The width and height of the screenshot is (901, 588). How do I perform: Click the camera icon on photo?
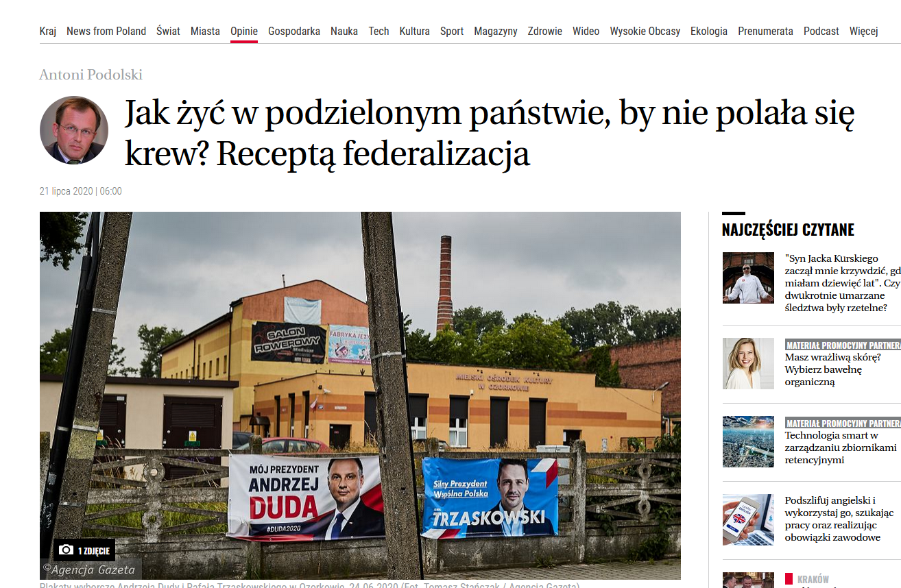(x=67, y=550)
